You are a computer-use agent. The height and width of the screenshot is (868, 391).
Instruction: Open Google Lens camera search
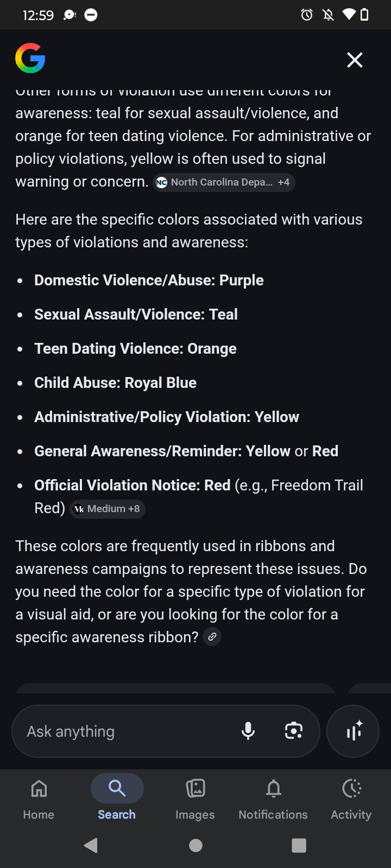click(x=294, y=731)
